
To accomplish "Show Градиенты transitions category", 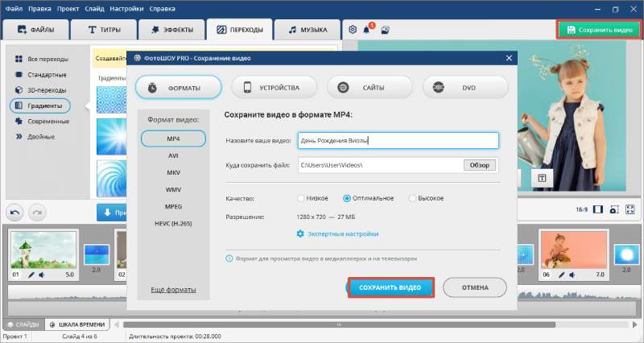I will [x=39, y=105].
